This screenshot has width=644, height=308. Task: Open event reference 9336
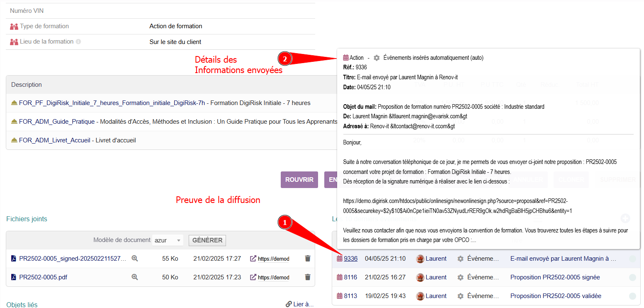coord(351,259)
